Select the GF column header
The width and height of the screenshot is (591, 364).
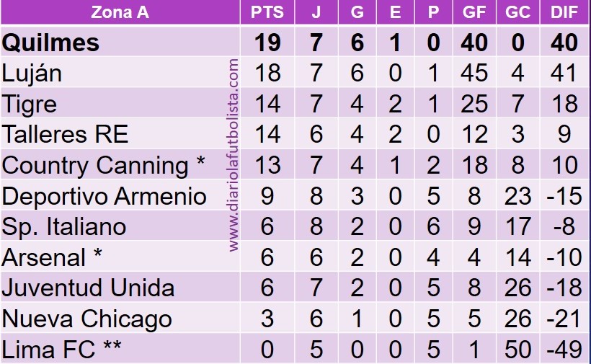pyautogui.click(x=474, y=12)
